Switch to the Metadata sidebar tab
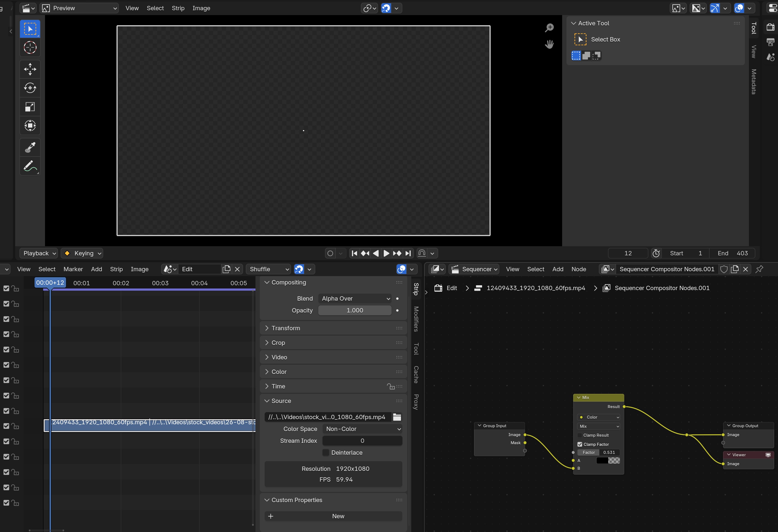This screenshot has width=778, height=532. pyautogui.click(x=753, y=82)
